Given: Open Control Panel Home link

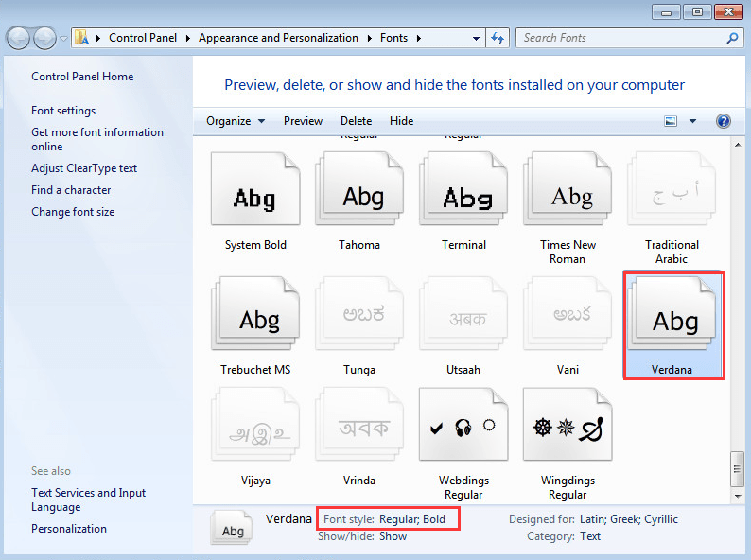Looking at the screenshot, I should 82,77.
